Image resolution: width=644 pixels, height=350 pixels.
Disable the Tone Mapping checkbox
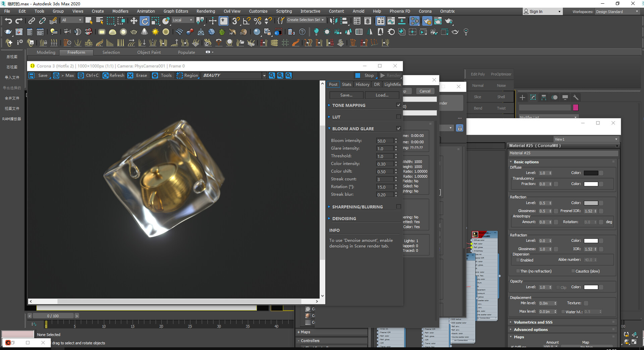point(398,105)
